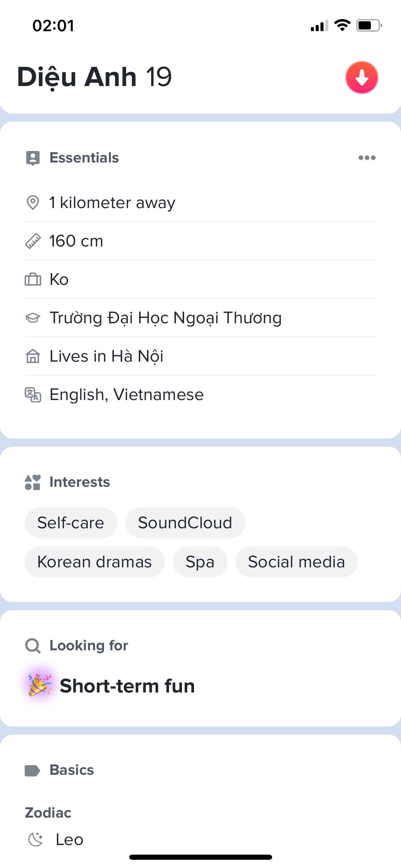Tap the graduation cap school icon
Image resolution: width=401 pixels, height=868 pixels.
(x=33, y=318)
